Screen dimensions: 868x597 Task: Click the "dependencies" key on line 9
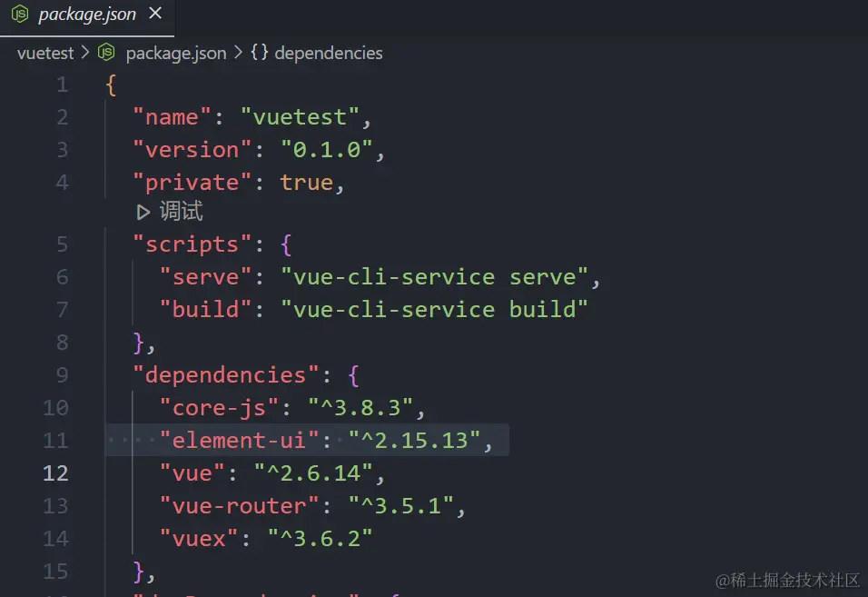[x=226, y=375]
